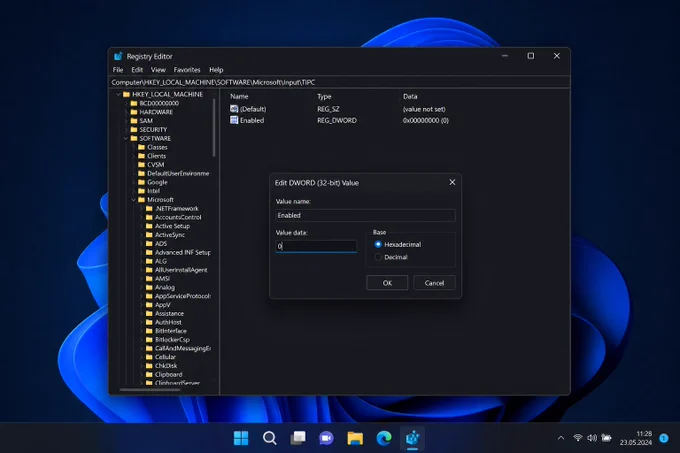The height and width of the screenshot is (453, 680).
Task: Click Registry Editor taskbar icon
Action: [x=412, y=438]
